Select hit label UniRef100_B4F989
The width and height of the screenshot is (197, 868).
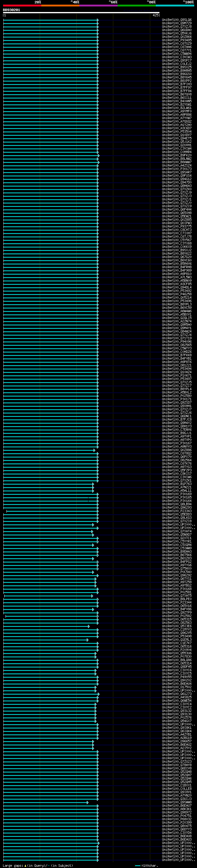(x=177, y=271)
